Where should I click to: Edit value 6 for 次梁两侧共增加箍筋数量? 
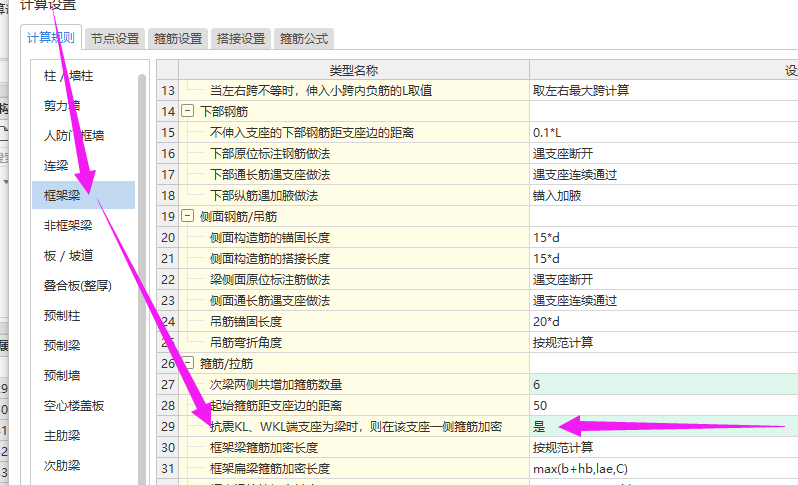point(664,384)
